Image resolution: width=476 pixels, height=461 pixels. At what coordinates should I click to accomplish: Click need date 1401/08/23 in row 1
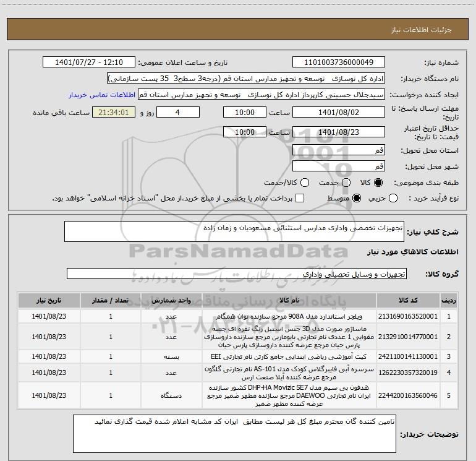pos(49,316)
